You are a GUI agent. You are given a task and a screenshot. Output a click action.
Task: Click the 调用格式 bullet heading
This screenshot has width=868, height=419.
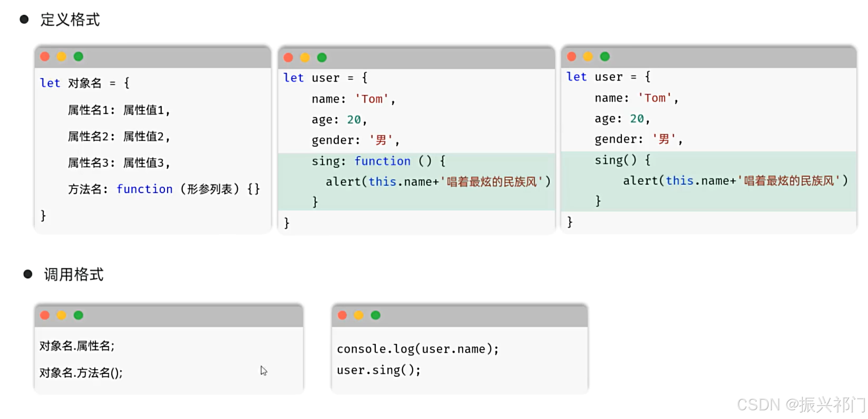74,274
